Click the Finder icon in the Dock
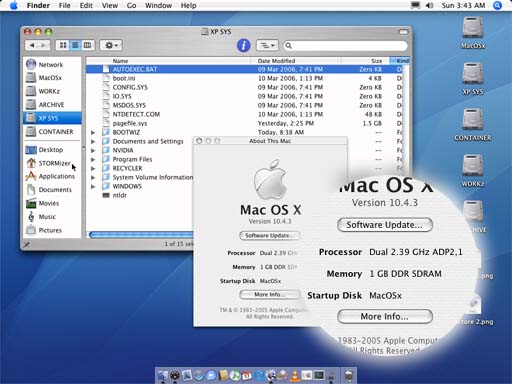 tap(163, 375)
